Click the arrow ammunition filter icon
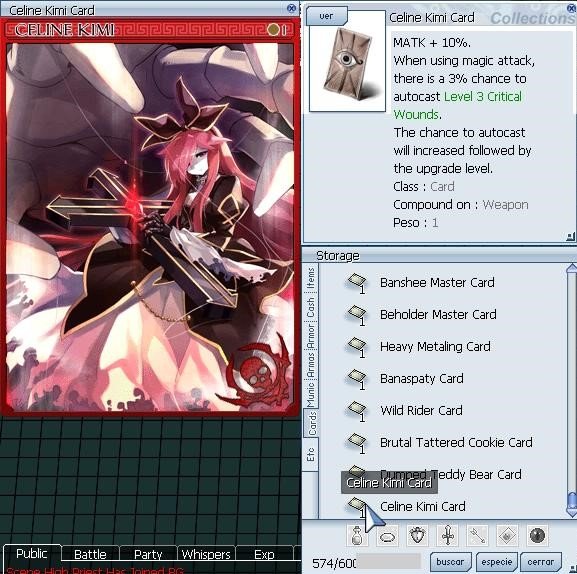The image size is (577, 574). click(477, 536)
